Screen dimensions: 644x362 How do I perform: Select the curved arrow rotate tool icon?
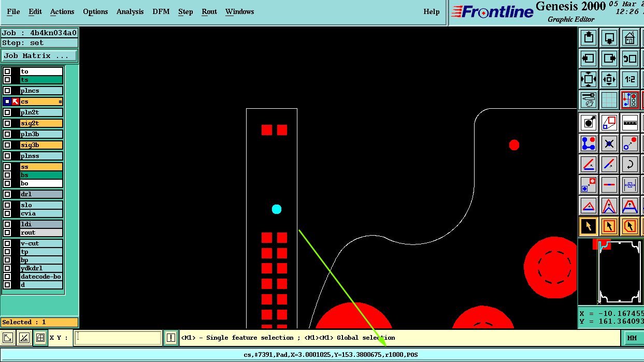(630, 164)
